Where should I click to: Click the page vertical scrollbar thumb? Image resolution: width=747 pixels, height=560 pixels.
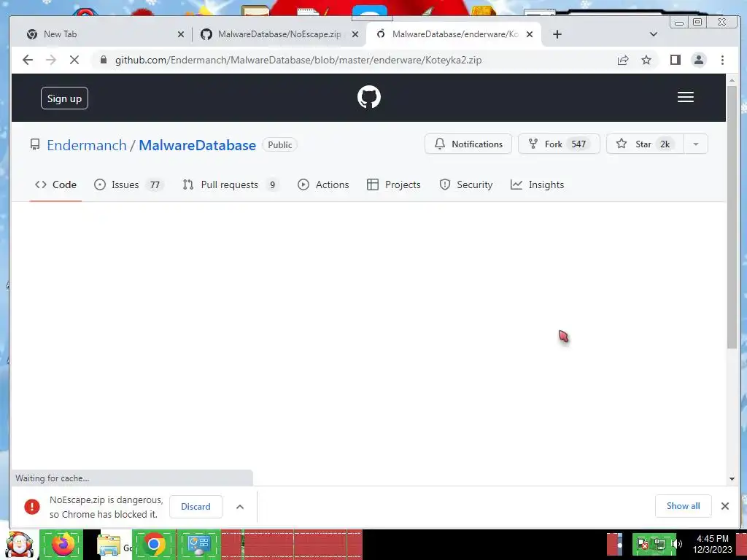pos(732,217)
